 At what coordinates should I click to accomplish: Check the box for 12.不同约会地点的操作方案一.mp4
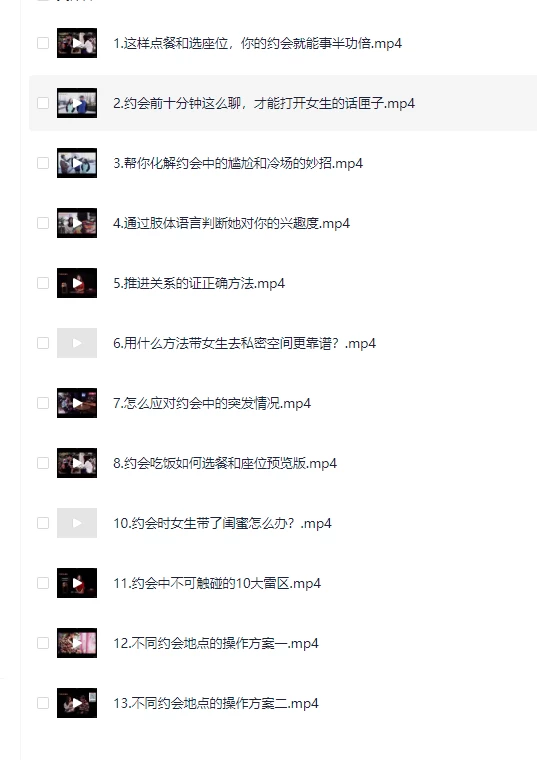pyautogui.click(x=43, y=643)
